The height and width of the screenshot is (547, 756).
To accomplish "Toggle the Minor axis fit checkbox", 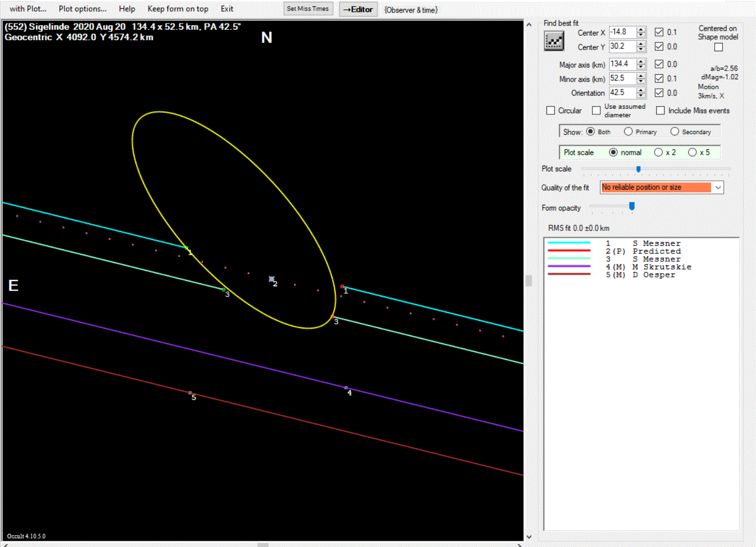I will click(659, 78).
